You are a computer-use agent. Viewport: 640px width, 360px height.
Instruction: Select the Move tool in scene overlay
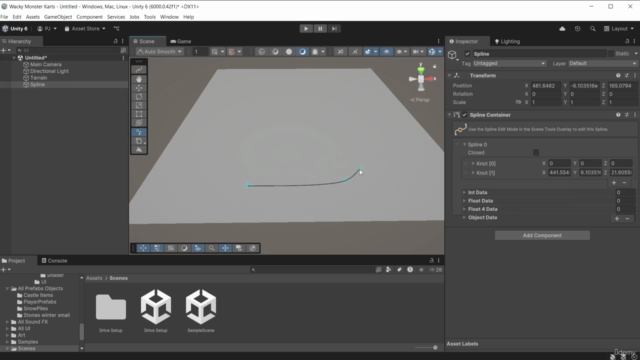tap(139, 88)
